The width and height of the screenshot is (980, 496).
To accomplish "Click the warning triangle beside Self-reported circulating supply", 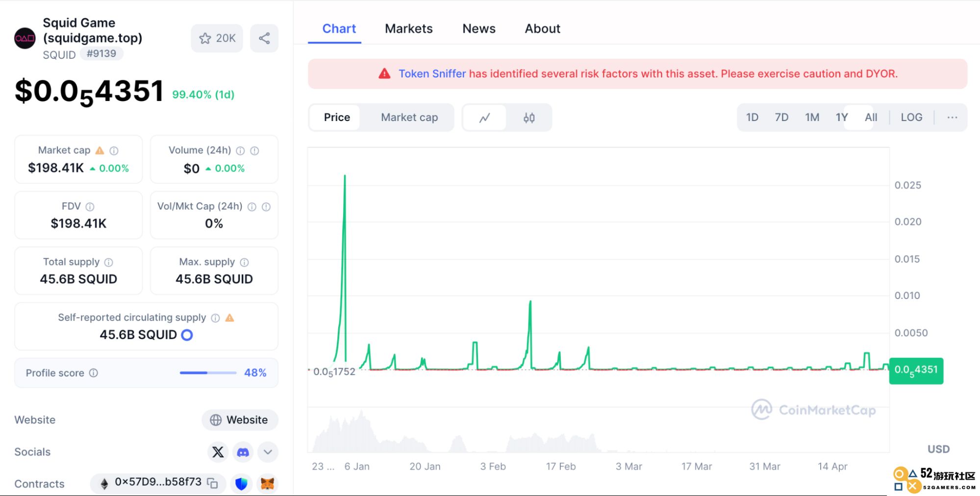I will coord(229,318).
